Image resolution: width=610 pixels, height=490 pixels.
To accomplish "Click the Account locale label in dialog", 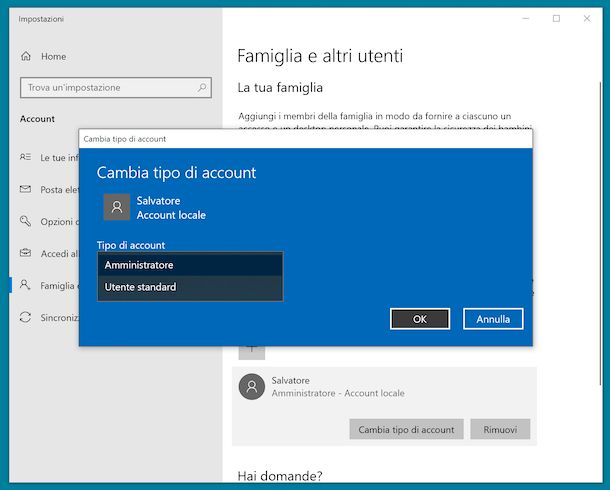I will pos(171,215).
